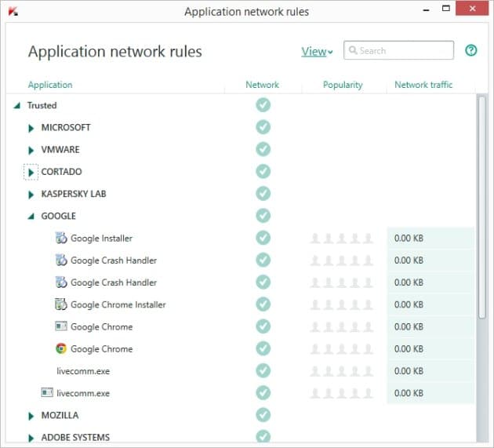
Task: Click the Application column header
Action: click(50, 85)
